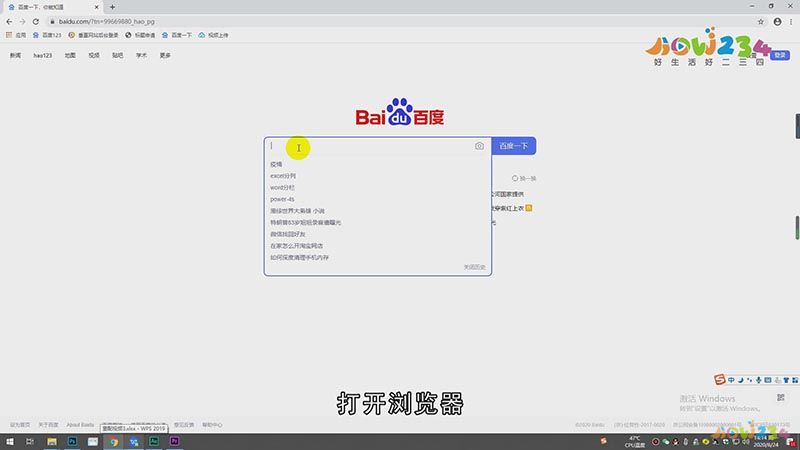Open the 学术 navigation link
This screenshot has width=800, height=450.
141,55
